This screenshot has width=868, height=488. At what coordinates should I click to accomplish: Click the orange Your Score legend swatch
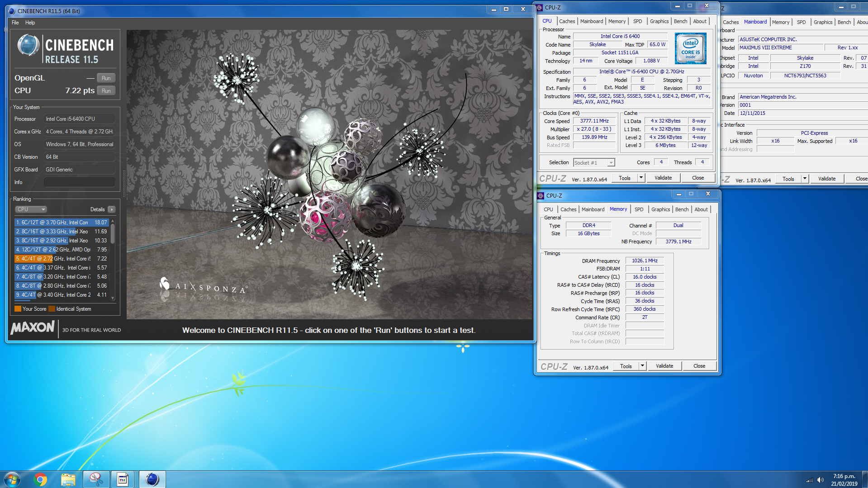coord(18,309)
